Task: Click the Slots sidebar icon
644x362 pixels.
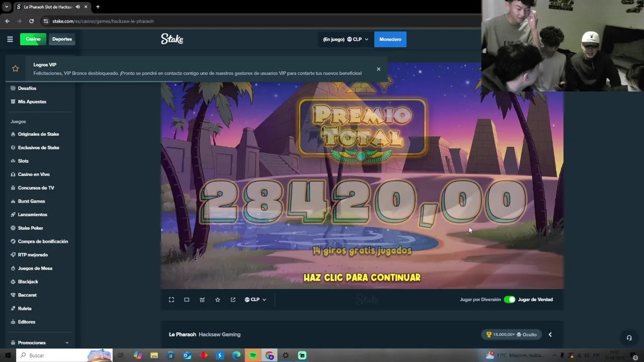Action: [13, 161]
